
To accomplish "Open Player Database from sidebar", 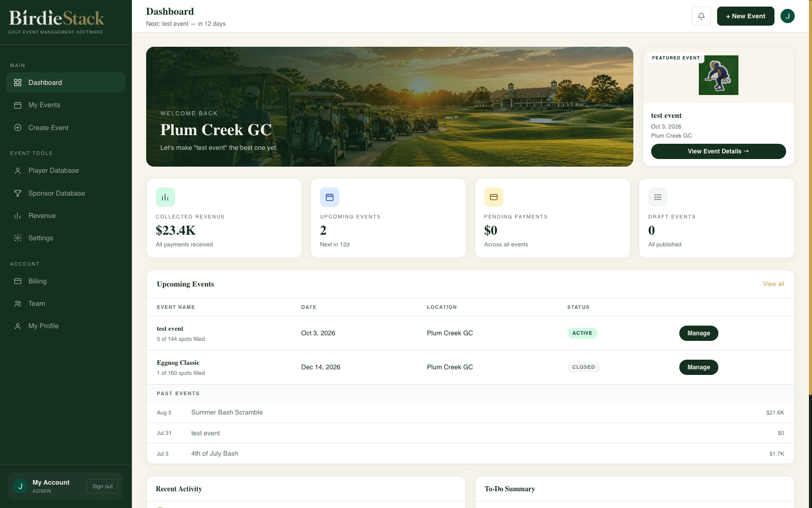I will 66,171.
